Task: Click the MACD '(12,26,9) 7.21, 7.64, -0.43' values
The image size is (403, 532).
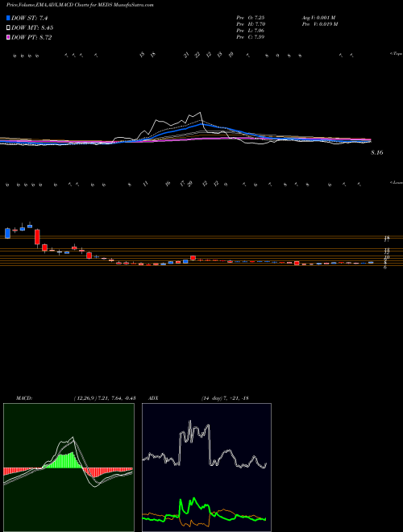Action: click(104, 398)
